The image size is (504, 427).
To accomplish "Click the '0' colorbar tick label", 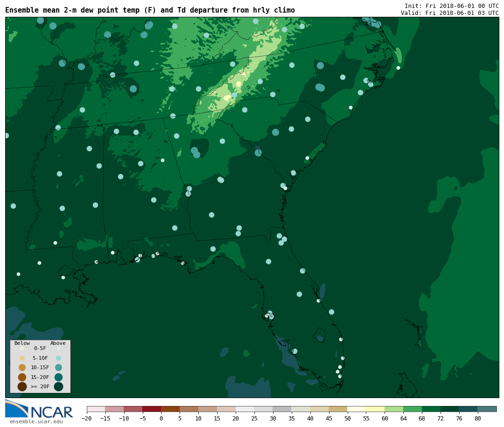I will (x=161, y=419).
